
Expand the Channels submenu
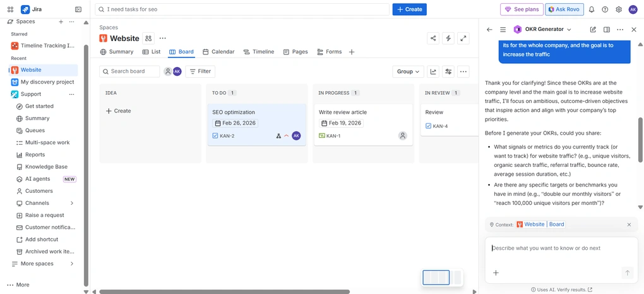pyautogui.click(x=72, y=203)
